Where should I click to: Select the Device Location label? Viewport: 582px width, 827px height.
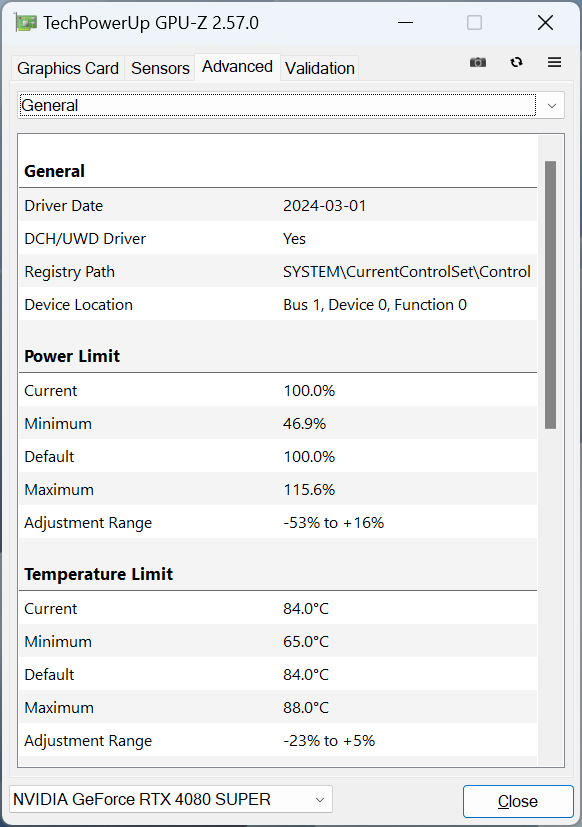[79, 305]
